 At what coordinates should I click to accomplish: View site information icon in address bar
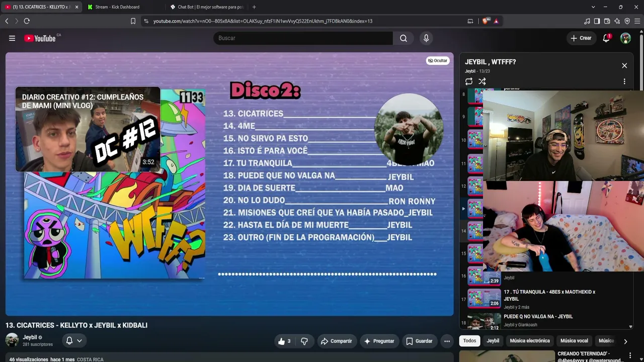click(146, 21)
